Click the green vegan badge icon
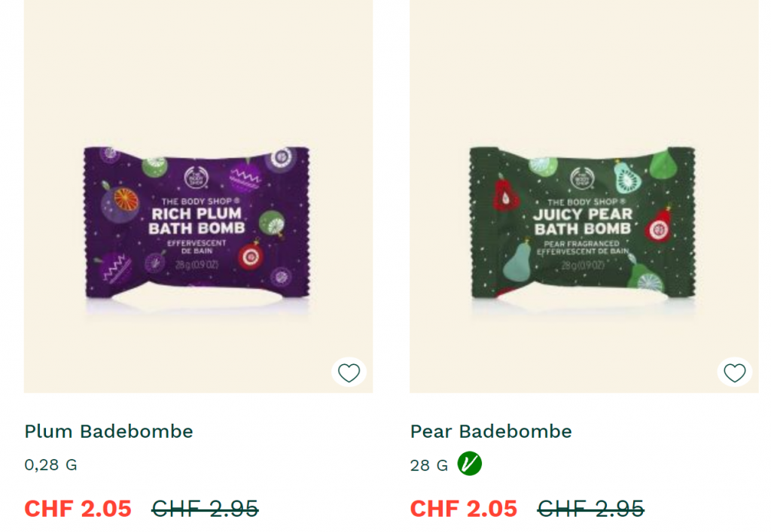Viewport: 771px width, 532px height. tap(470, 464)
